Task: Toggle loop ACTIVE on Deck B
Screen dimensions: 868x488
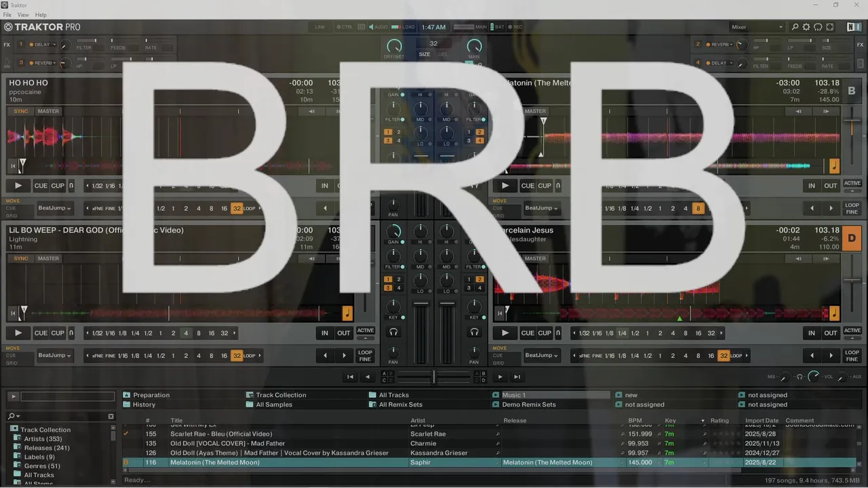Action: (x=852, y=184)
